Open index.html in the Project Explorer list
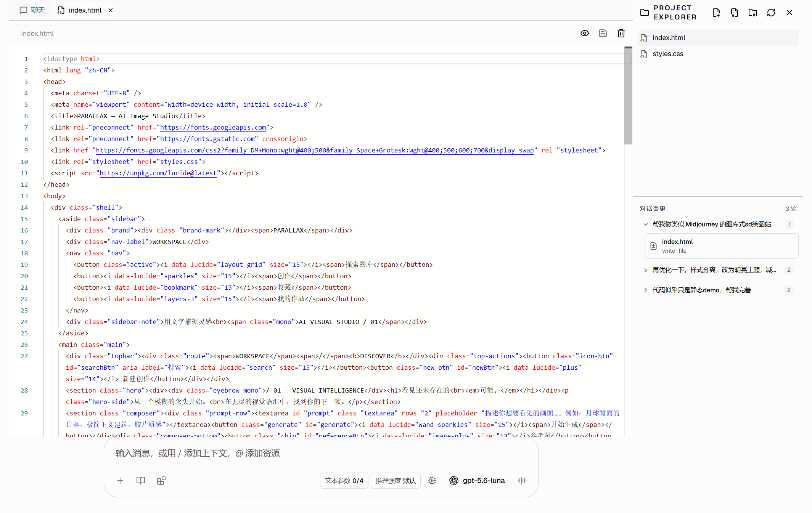 (718, 38)
